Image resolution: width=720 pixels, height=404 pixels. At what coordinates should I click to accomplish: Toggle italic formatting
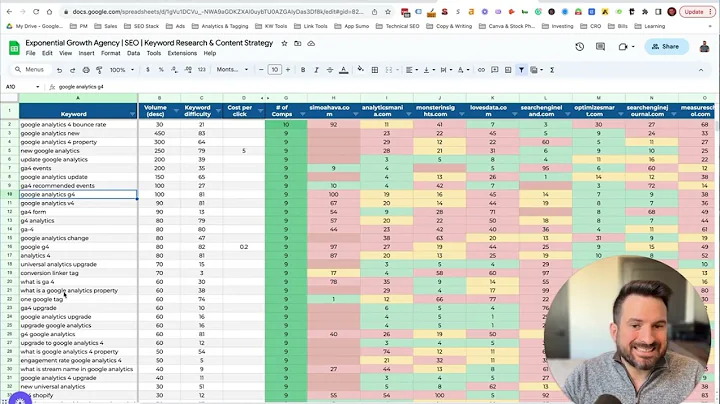click(x=316, y=70)
